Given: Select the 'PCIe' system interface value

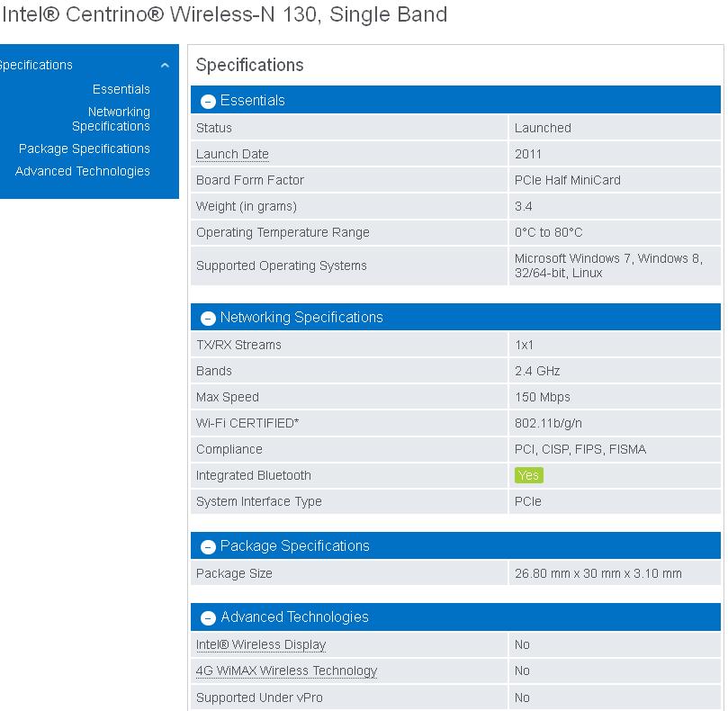Looking at the screenshot, I should click(528, 501).
